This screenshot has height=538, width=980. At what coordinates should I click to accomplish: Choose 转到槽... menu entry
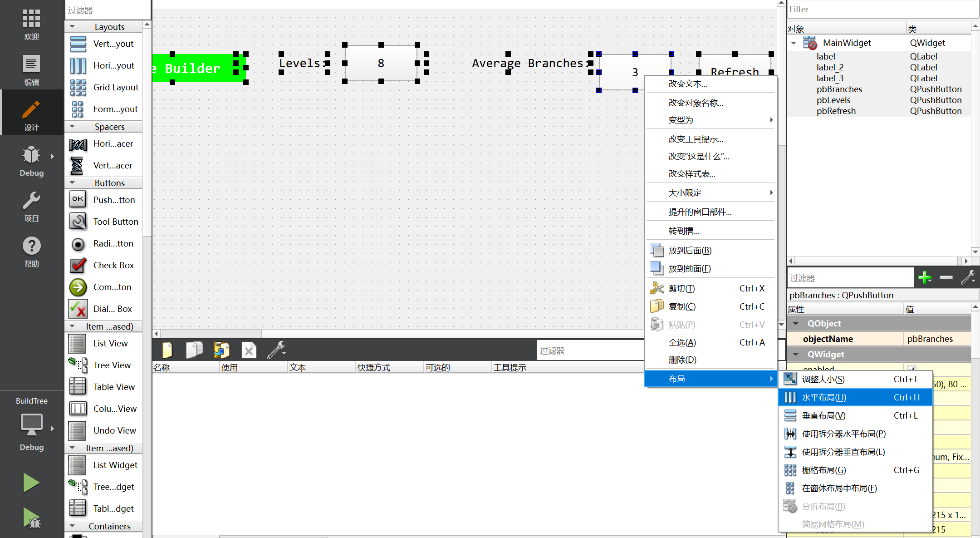point(710,231)
